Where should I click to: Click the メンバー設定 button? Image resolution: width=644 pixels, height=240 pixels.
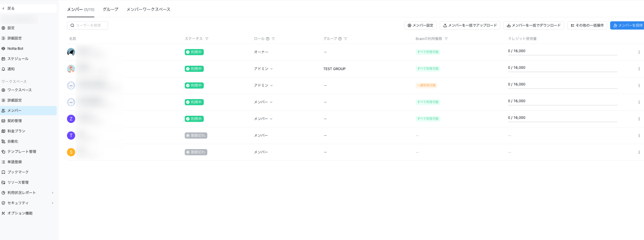pos(420,25)
